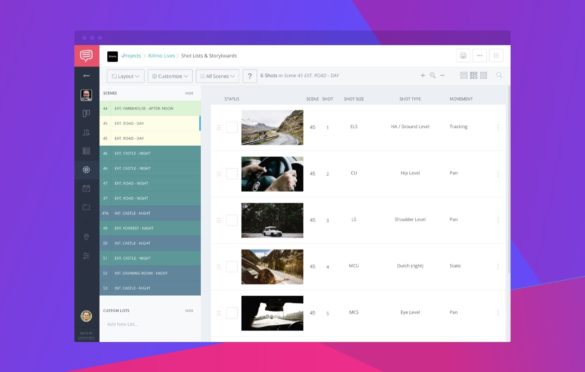
Task: Click the save/print icon button at top right
Action: [463, 56]
